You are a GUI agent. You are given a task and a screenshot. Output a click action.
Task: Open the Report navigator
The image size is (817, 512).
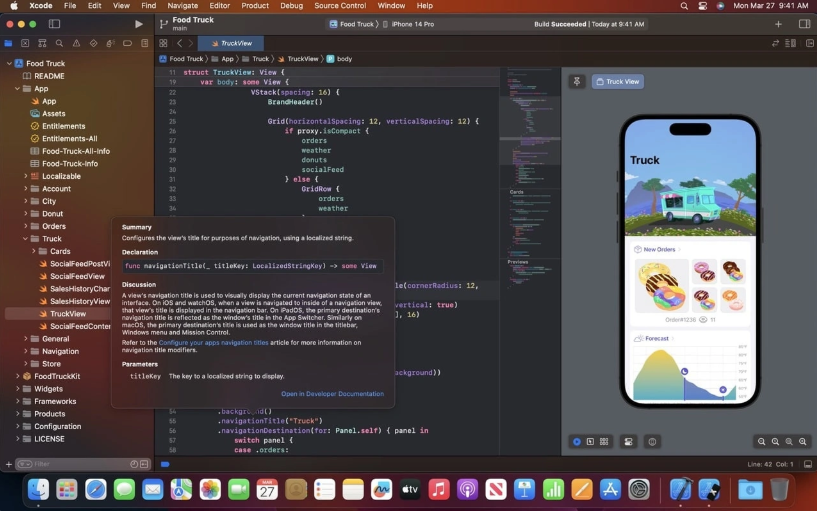[x=145, y=43]
